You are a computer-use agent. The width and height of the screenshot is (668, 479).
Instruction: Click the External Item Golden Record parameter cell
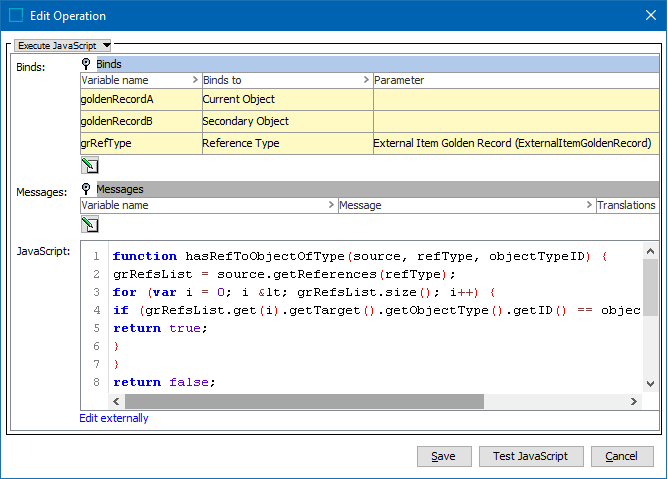[x=512, y=143]
